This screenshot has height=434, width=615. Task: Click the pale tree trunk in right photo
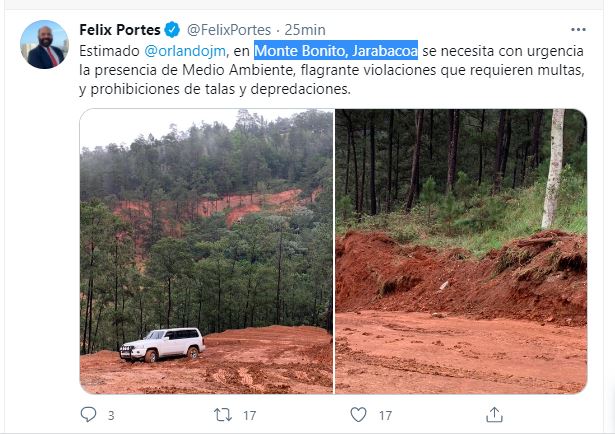553,169
